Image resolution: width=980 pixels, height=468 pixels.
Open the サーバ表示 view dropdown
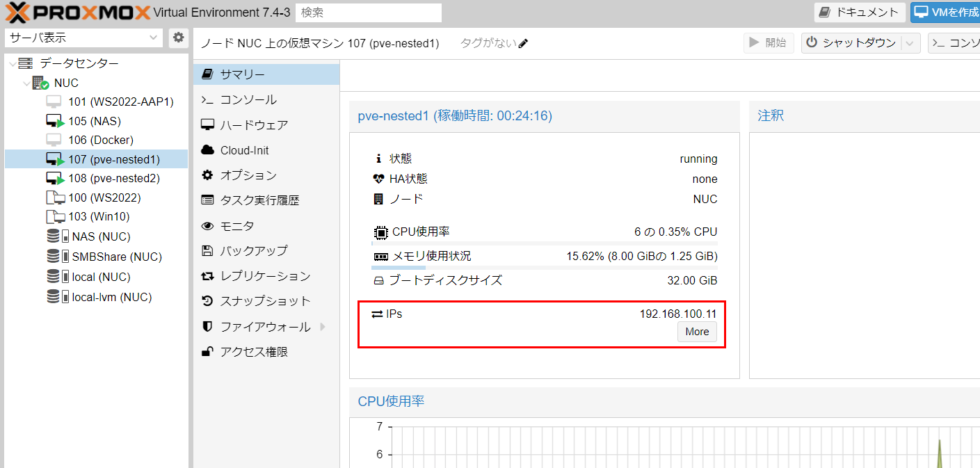pos(154,38)
